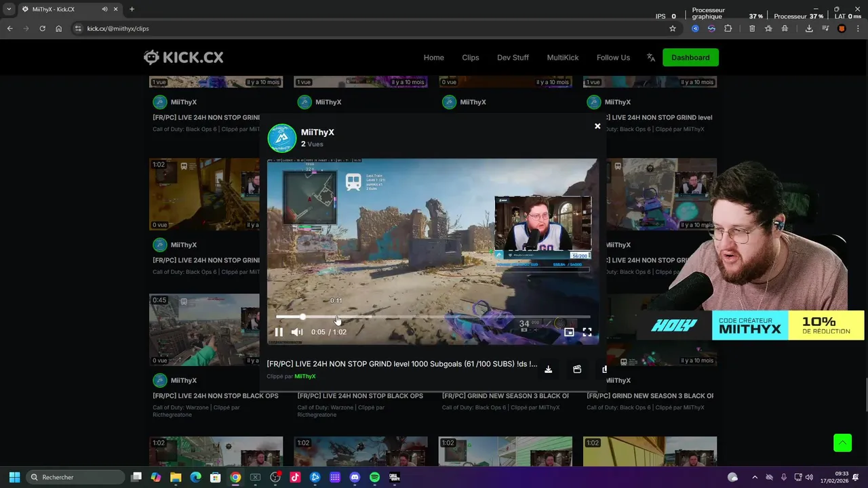Click the trash can extension icon
868x488 pixels.
point(752,28)
